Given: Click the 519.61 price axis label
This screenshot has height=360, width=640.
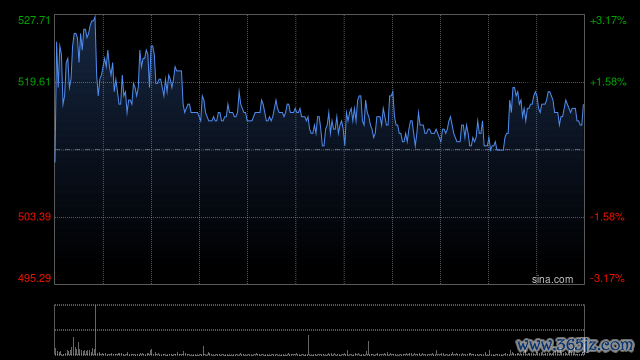Looking at the screenshot, I should [34, 82].
